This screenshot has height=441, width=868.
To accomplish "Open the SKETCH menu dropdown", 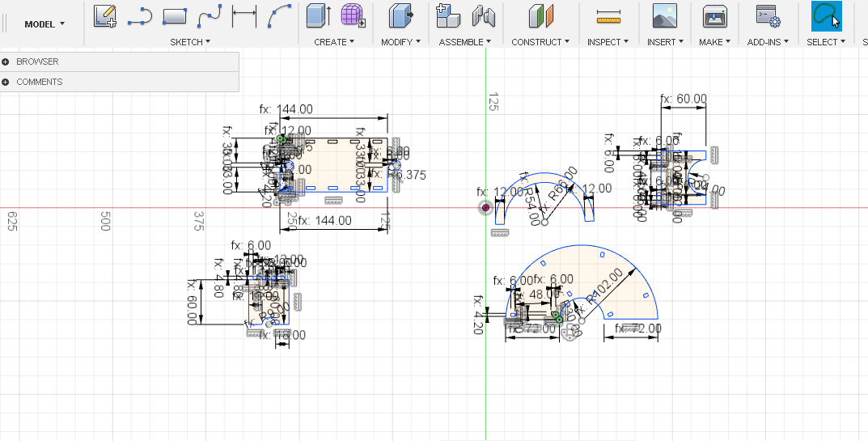I will pyautogui.click(x=190, y=41).
